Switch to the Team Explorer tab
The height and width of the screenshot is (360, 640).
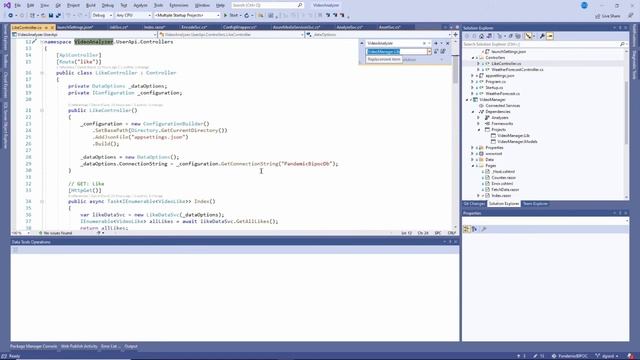(x=535, y=204)
